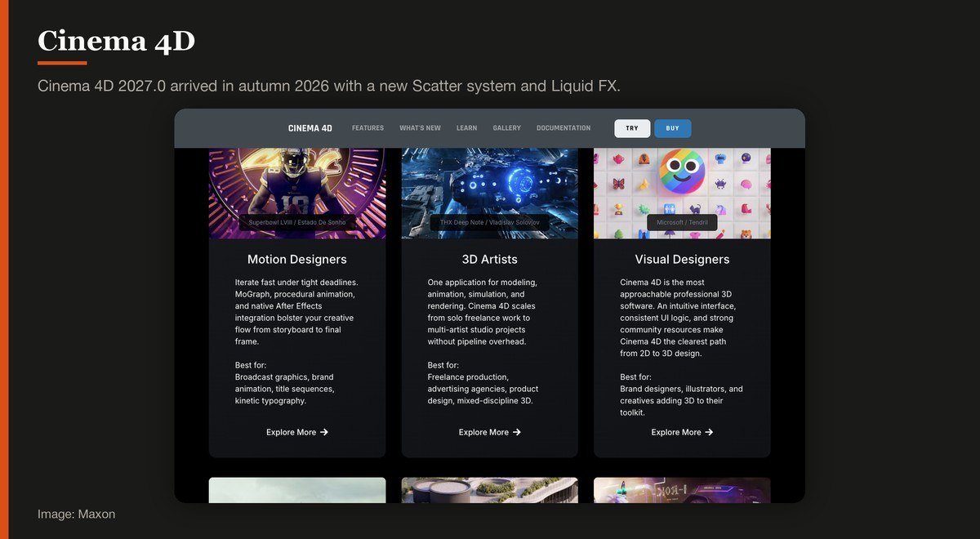
Task: Click the THX Deep Note / Vladislav Solovjov caption
Action: point(490,222)
